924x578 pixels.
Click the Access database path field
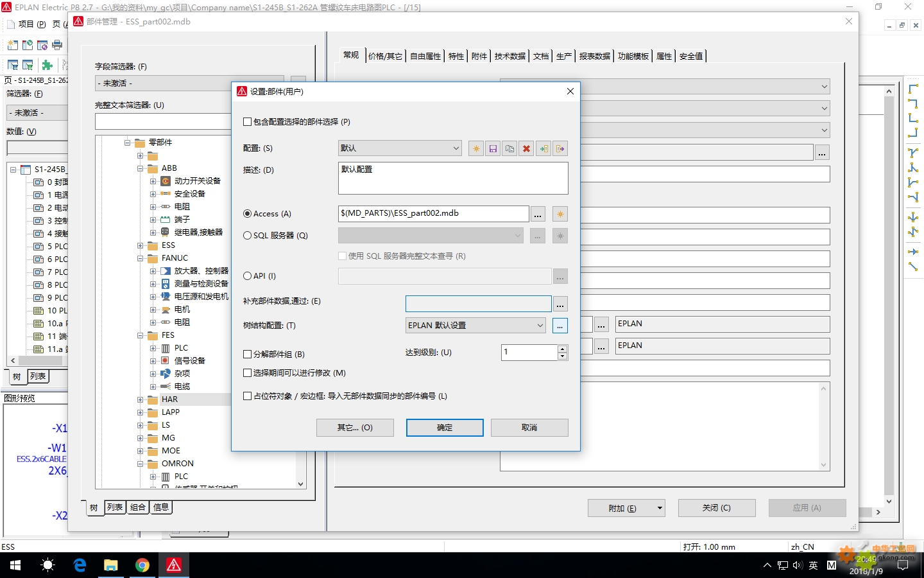point(433,214)
